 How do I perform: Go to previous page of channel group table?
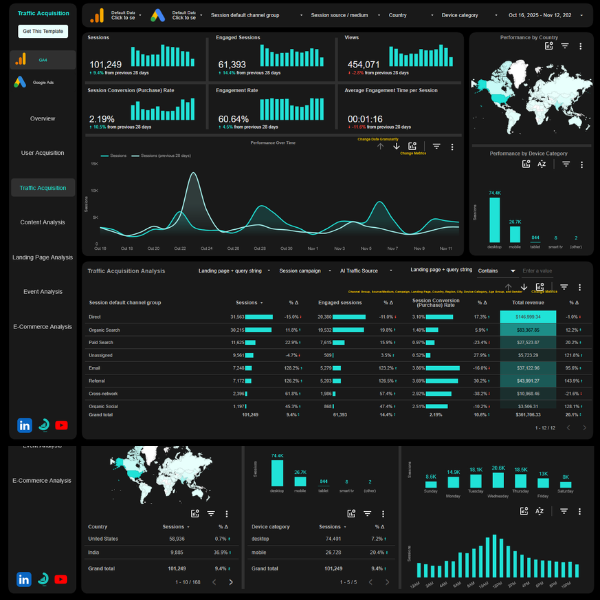(568, 428)
